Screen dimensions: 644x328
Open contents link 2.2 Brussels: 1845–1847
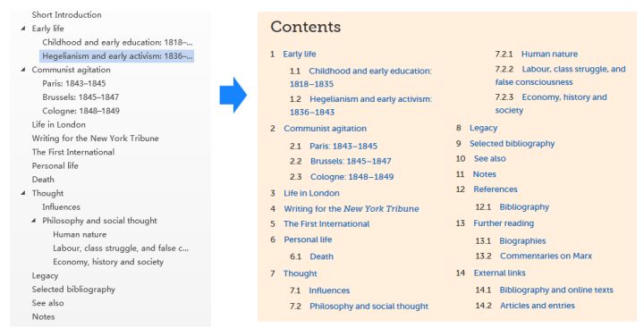(x=351, y=162)
